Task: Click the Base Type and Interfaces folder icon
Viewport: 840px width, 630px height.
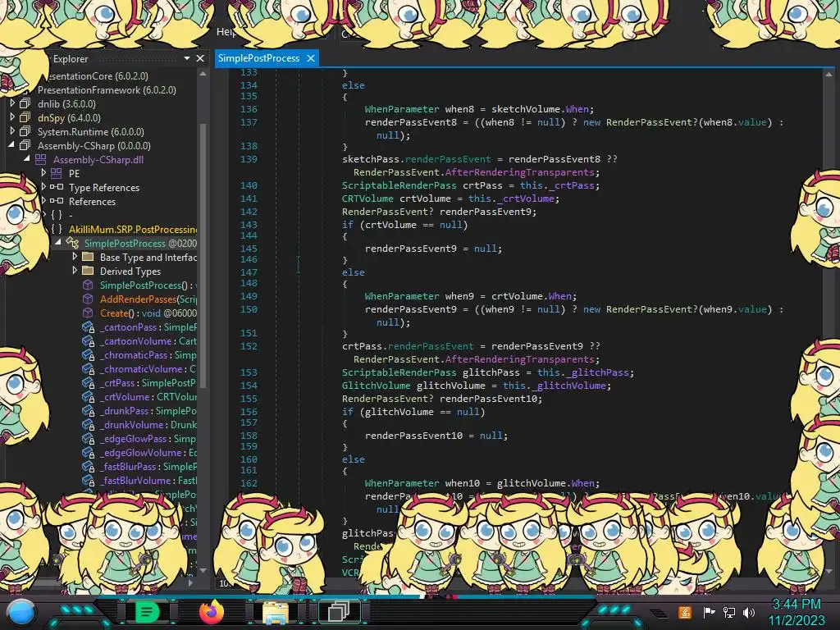Action: 88,257
